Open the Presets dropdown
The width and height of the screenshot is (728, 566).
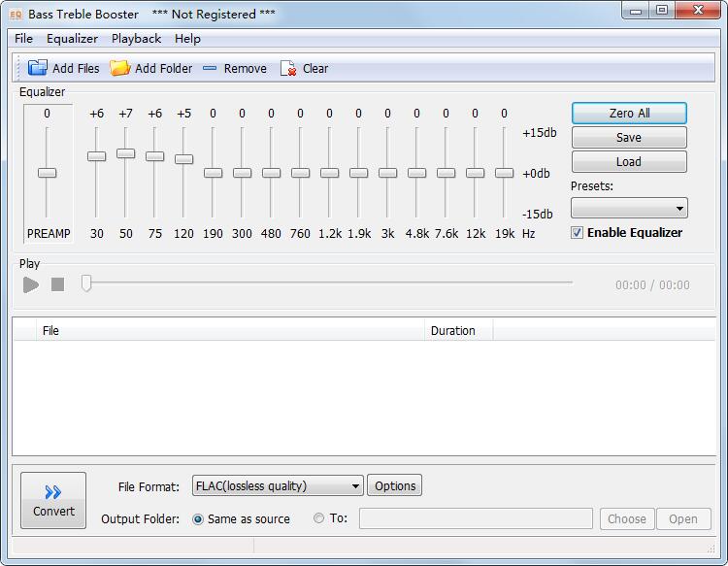point(629,208)
